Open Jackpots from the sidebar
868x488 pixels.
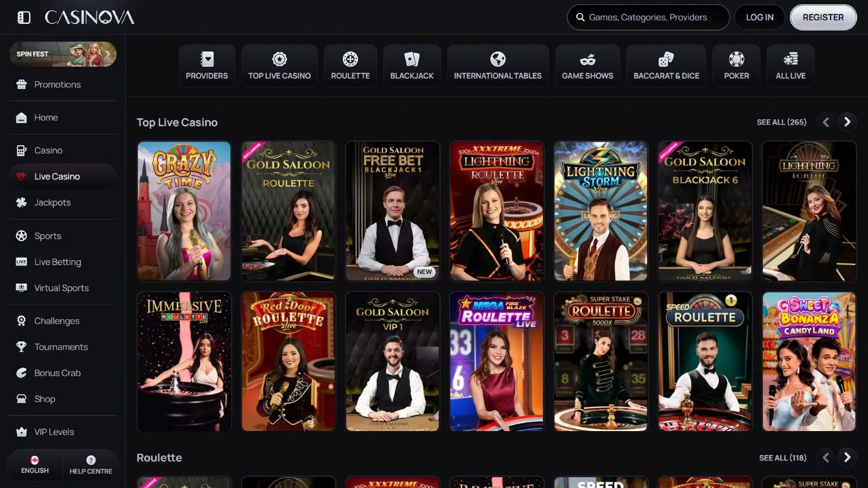(52, 202)
